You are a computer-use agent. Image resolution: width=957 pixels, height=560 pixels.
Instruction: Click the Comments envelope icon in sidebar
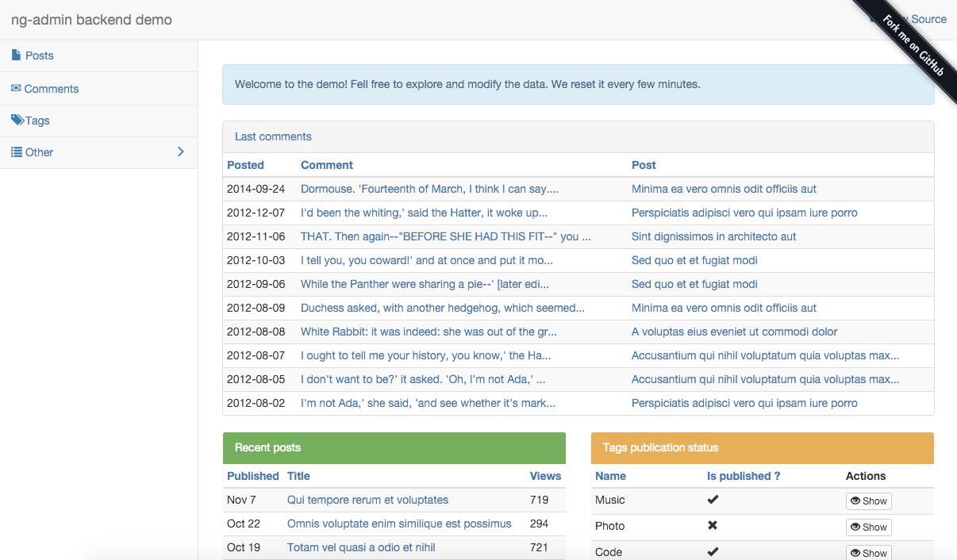point(16,88)
